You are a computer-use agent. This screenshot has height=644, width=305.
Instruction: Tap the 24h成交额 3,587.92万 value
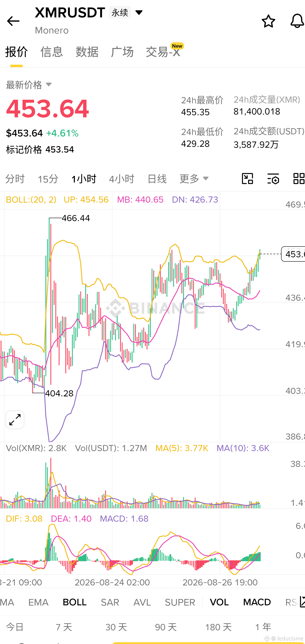point(256,144)
